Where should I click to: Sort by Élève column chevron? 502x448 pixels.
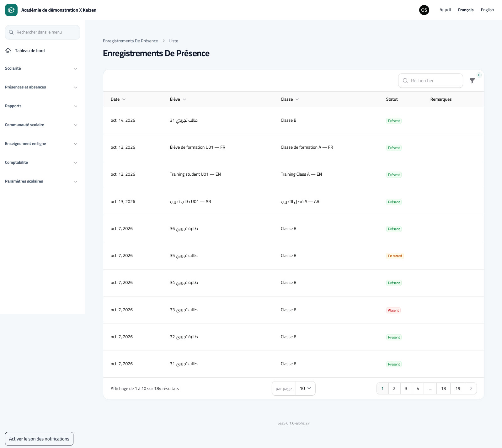(x=184, y=99)
